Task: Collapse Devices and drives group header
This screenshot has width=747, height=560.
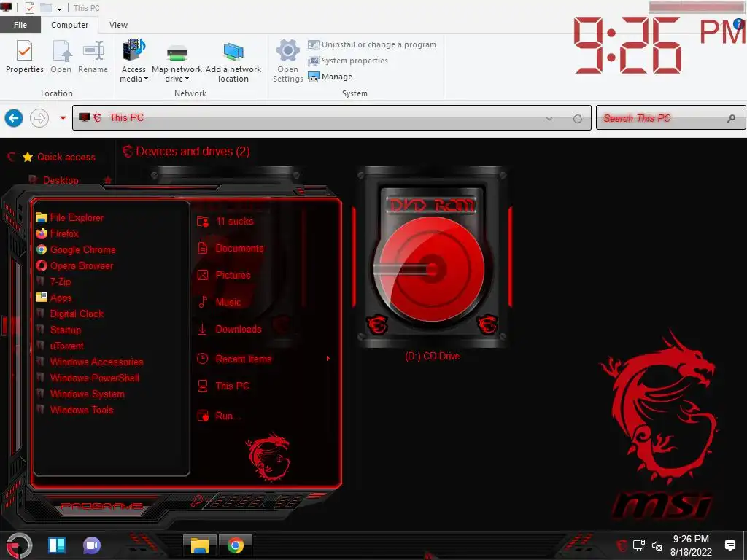Action: coord(193,152)
